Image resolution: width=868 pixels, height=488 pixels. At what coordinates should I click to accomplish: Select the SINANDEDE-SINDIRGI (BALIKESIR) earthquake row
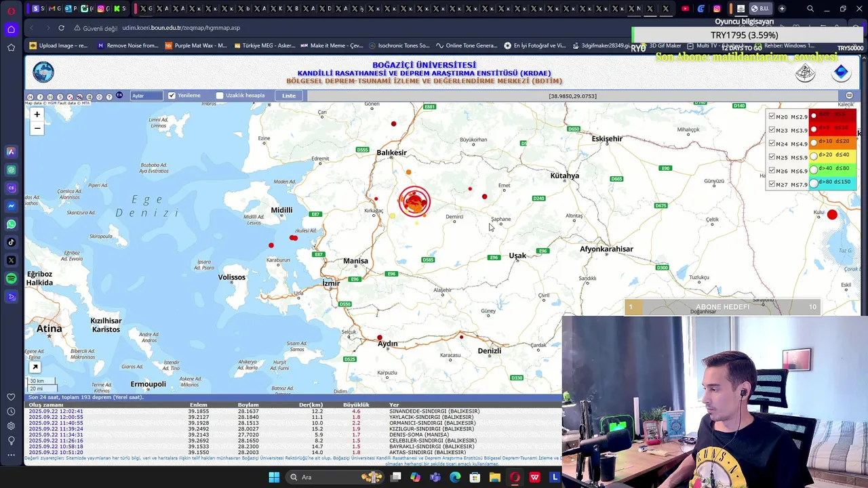click(x=293, y=411)
